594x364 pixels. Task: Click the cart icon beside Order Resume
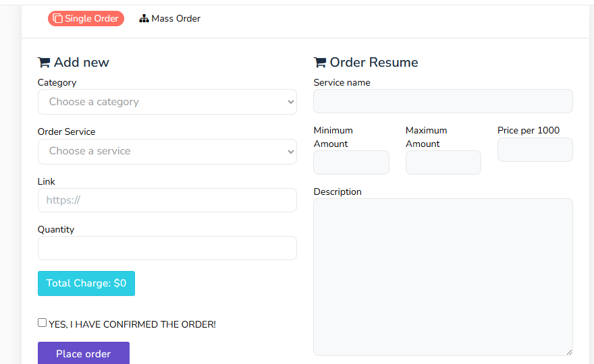click(320, 63)
